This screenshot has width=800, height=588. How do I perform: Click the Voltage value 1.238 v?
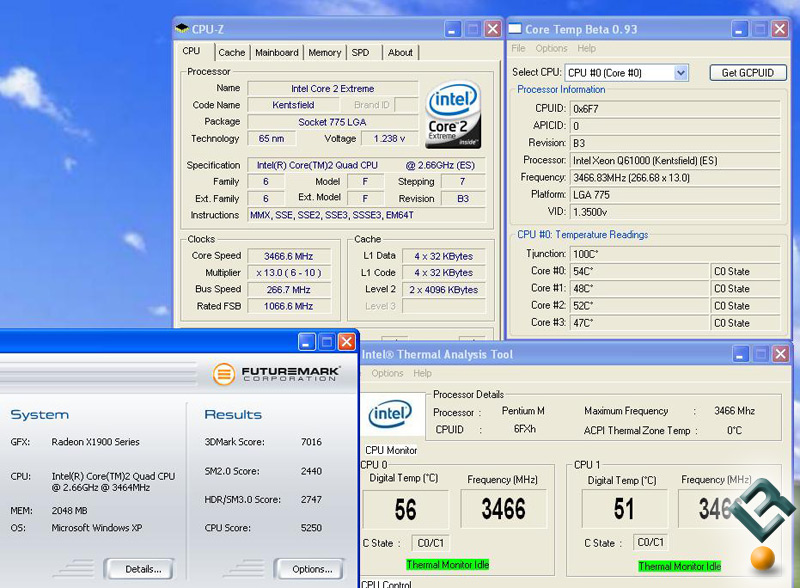(x=389, y=138)
